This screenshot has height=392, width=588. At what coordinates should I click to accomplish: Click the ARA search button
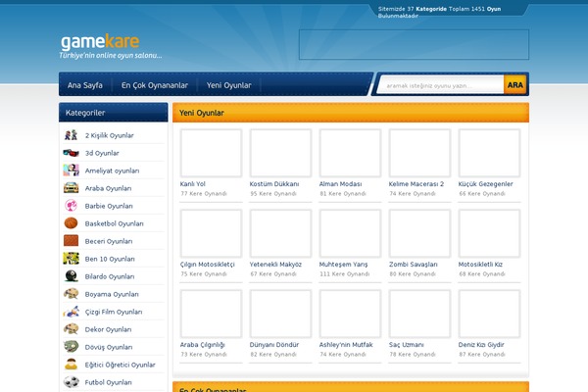(x=515, y=85)
